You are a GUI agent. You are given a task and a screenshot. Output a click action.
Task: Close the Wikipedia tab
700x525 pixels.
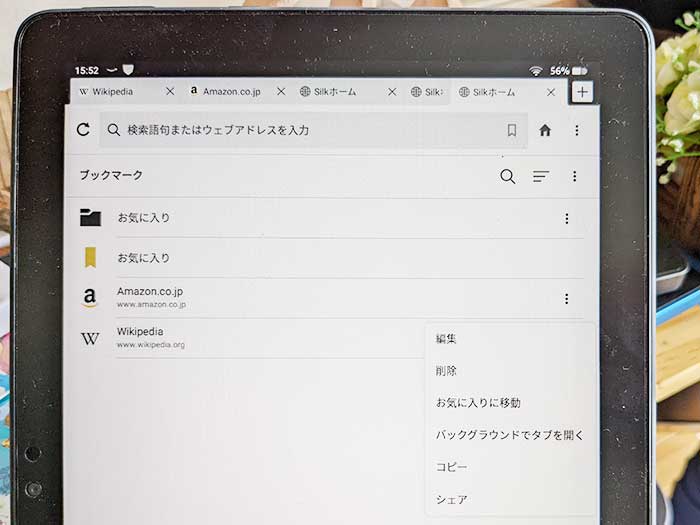(x=170, y=92)
